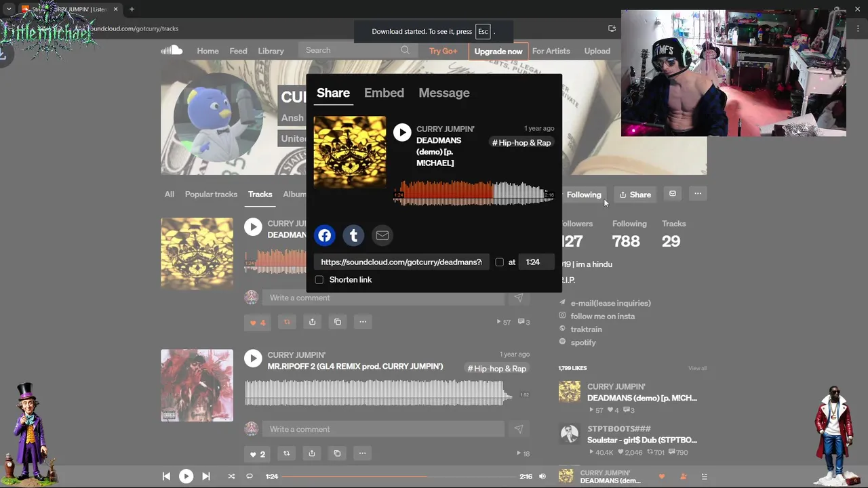The height and width of the screenshot is (488, 868).
Task: Send comment on DEADMANS track
Action: tap(518, 298)
